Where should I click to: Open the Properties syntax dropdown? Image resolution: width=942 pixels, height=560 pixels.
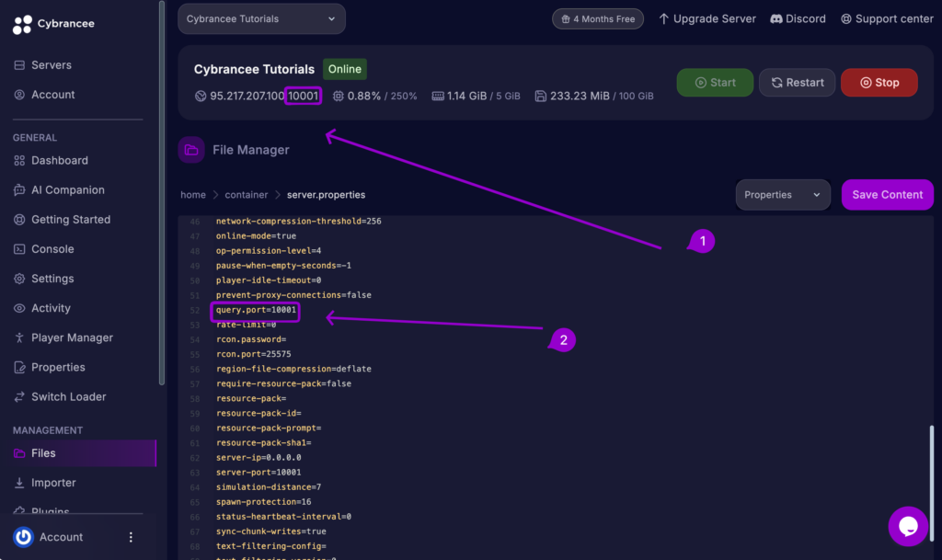click(x=783, y=195)
